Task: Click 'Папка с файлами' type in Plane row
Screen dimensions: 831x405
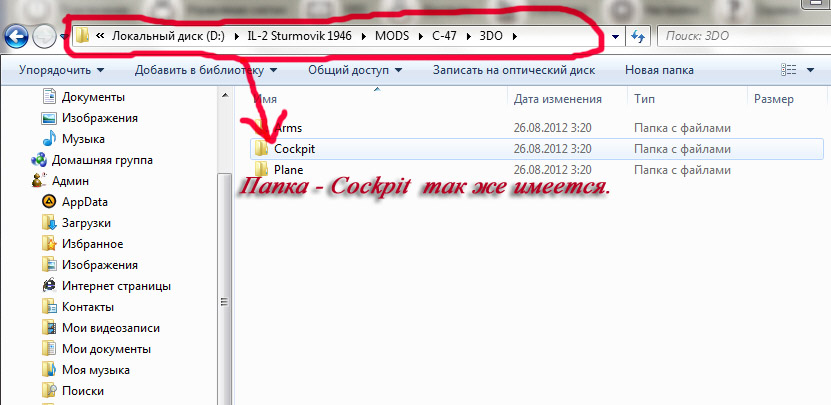Action: coord(683,170)
